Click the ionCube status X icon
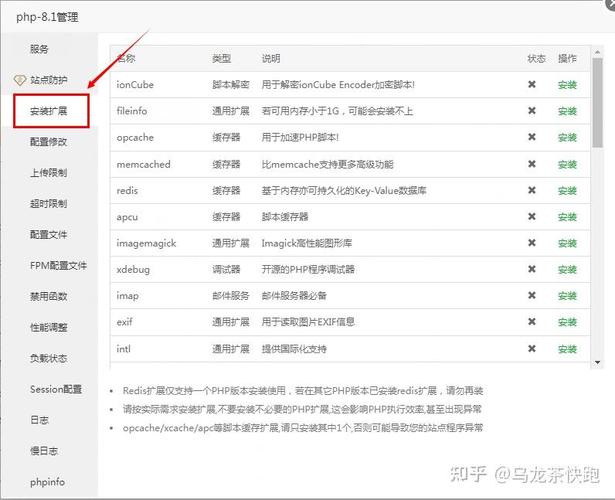This screenshot has height=500, width=615. (x=532, y=84)
